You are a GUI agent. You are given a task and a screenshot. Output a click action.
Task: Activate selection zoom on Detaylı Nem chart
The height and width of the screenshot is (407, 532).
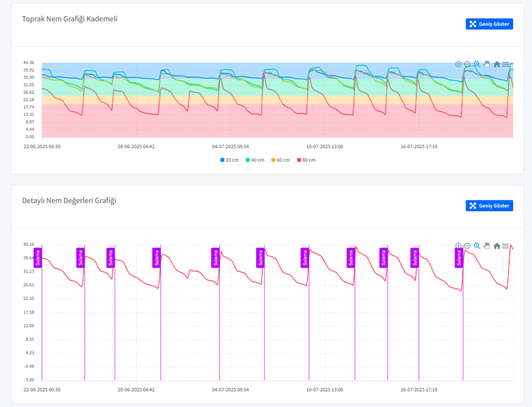click(477, 246)
